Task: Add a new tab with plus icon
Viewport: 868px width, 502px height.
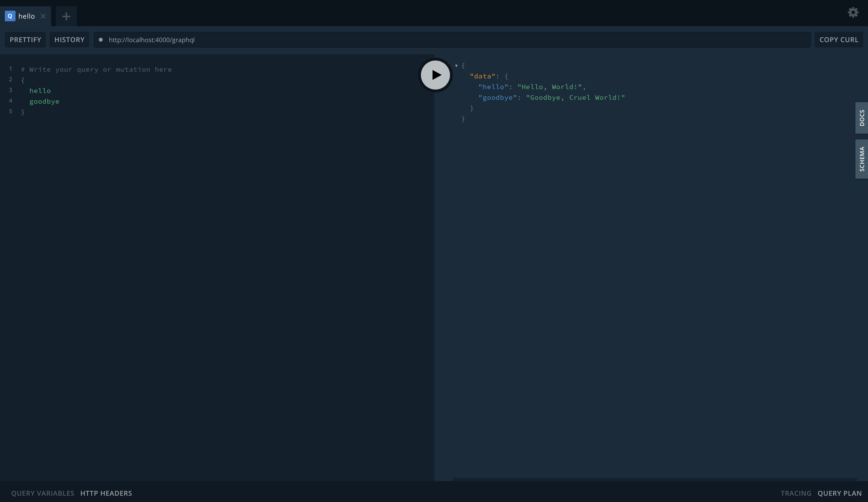Action: tap(66, 16)
